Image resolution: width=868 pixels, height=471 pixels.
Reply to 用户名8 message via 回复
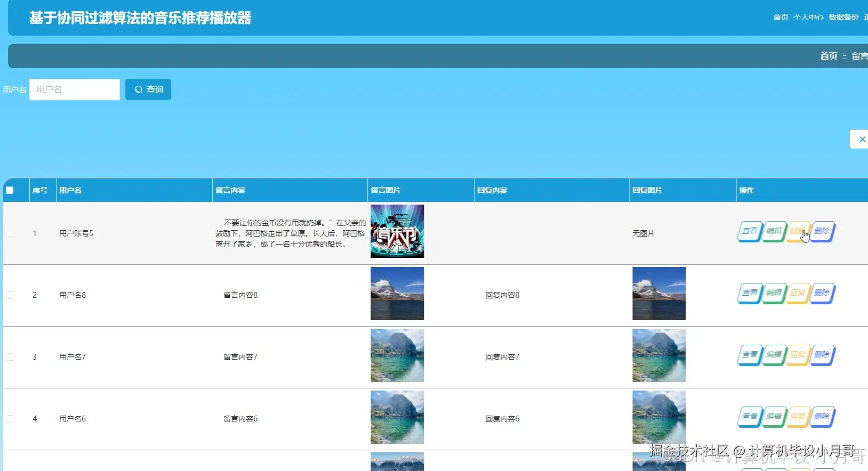point(798,293)
